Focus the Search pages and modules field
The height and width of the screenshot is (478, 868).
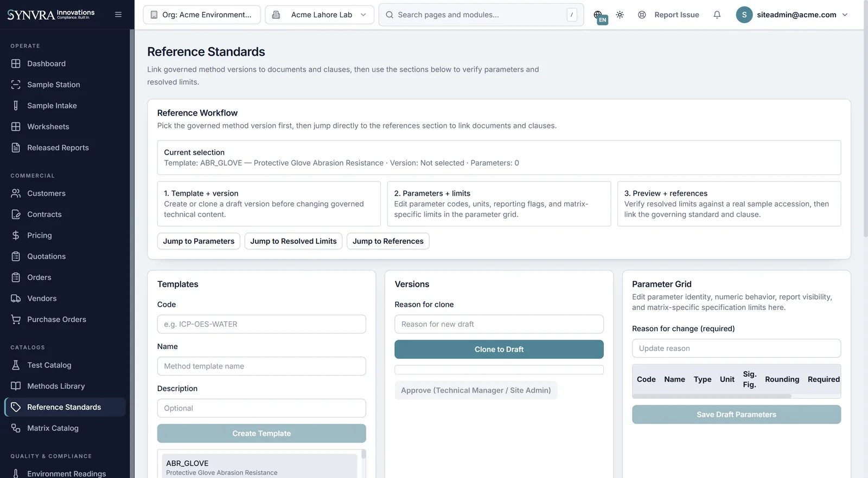[x=481, y=15]
